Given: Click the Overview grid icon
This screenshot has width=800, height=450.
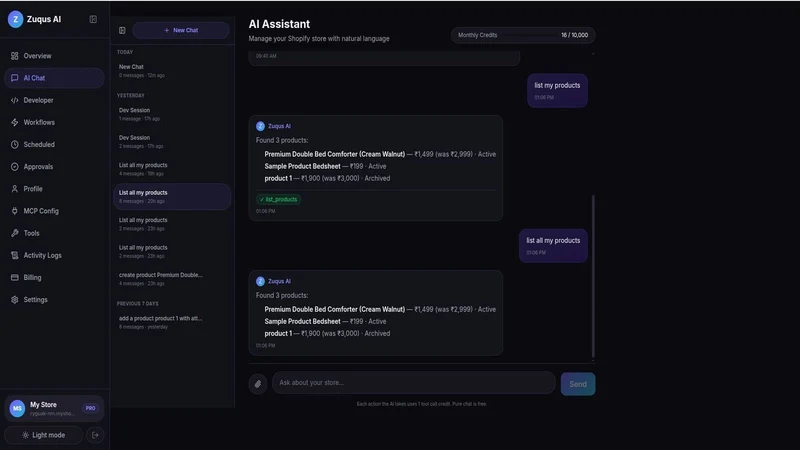Looking at the screenshot, I should tap(14, 56).
